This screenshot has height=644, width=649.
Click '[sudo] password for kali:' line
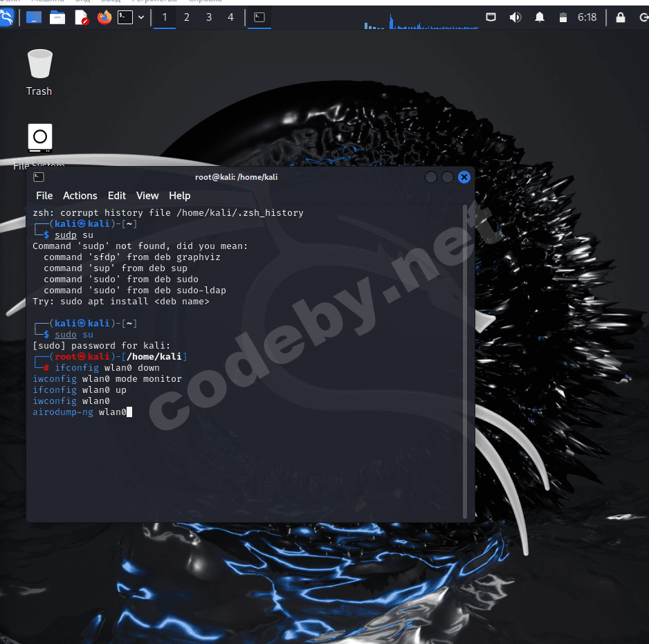pos(102,346)
